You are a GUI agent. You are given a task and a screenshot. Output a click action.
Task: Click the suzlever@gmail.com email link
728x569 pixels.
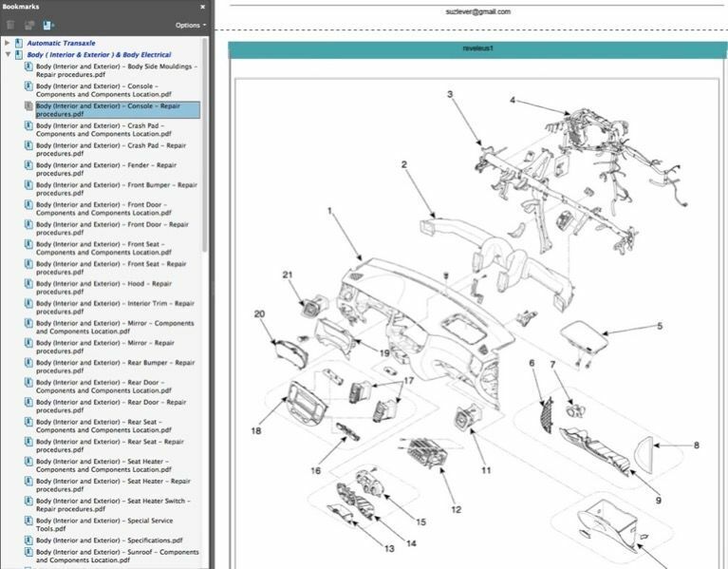click(x=477, y=11)
